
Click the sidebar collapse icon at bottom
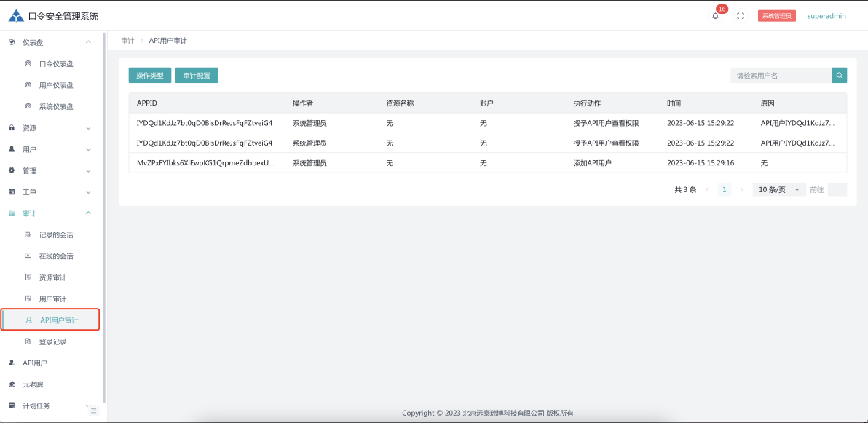[93, 411]
